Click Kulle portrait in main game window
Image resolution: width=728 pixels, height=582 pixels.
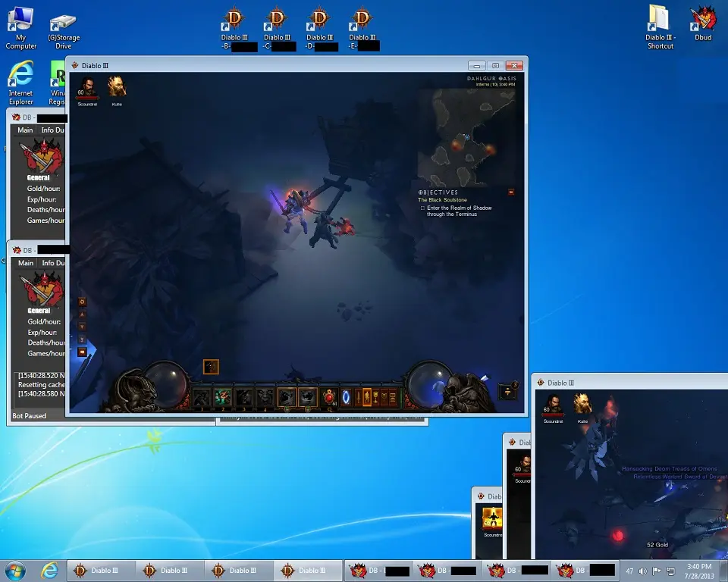coord(117,87)
